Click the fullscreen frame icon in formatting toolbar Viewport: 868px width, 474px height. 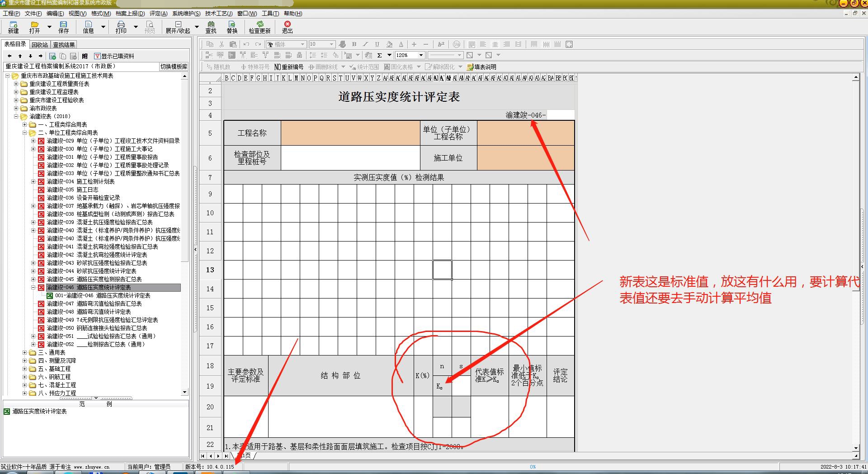[569, 44]
